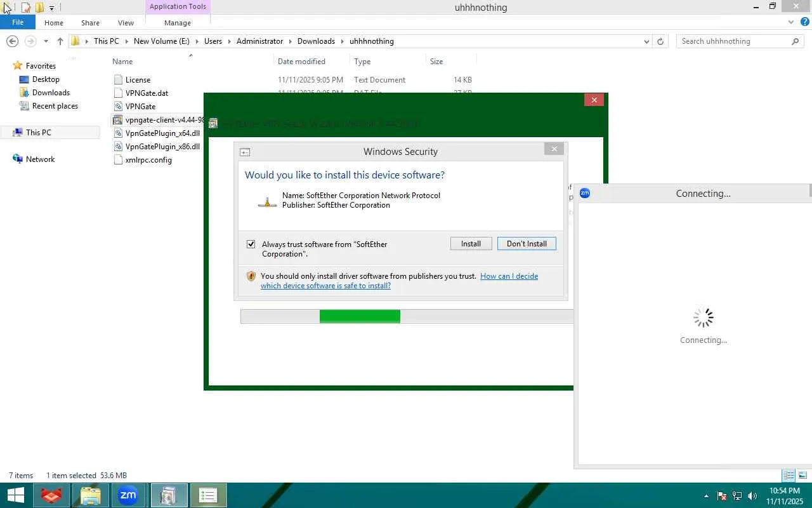Viewport: 812px width, 508px height.
Task: Open the SoftEther setup wizard taskbar icon
Action: 169,495
